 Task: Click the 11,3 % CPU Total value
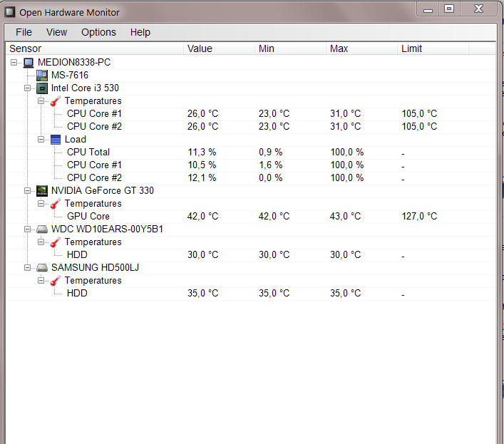202,153
